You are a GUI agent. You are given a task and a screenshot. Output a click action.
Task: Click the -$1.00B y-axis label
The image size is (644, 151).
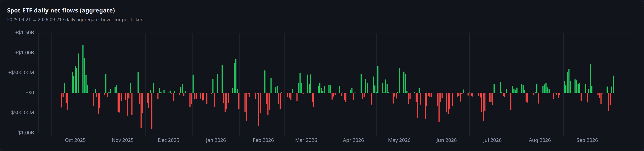point(25,133)
